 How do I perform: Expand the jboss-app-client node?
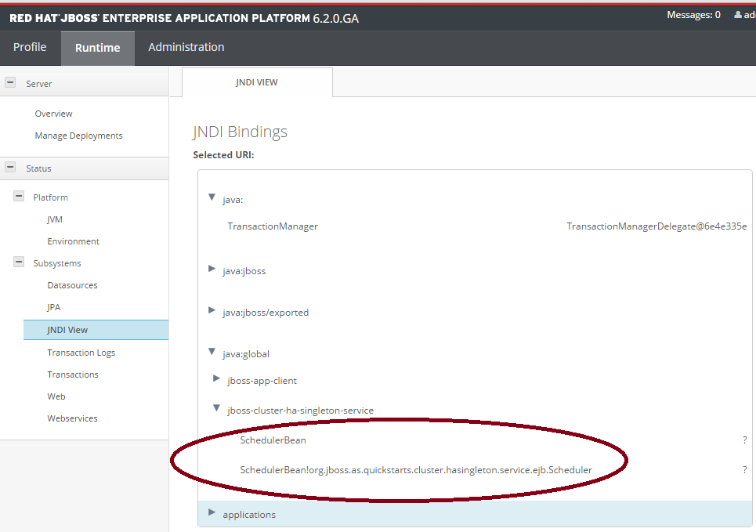(x=217, y=380)
